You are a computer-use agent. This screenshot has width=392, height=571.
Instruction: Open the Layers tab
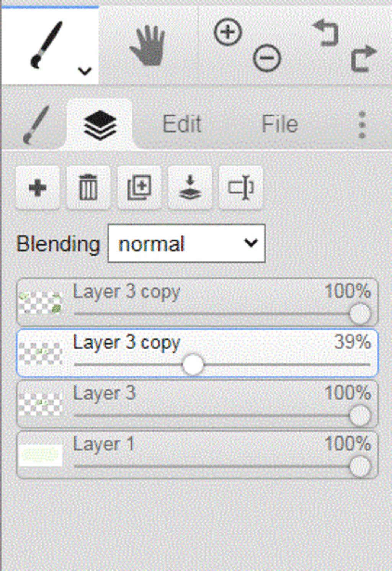(100, 125)
